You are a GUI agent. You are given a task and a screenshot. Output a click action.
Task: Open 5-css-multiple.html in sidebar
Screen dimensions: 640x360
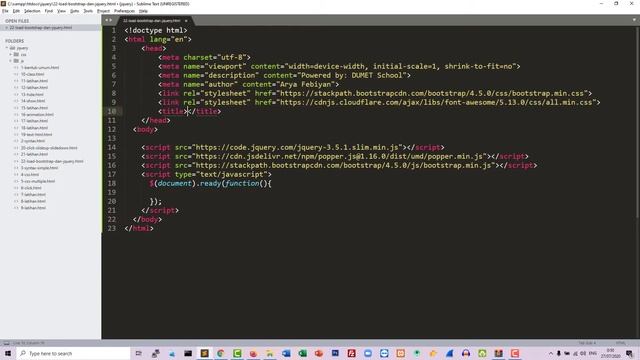(x=38, y=181)
